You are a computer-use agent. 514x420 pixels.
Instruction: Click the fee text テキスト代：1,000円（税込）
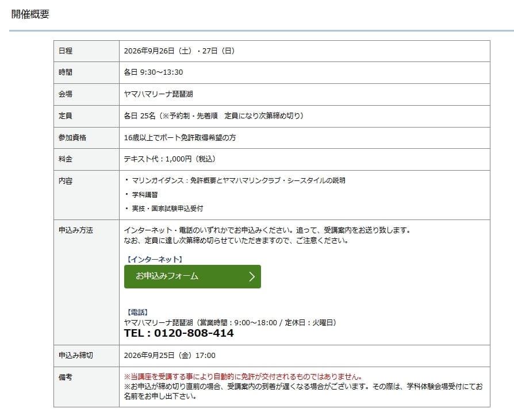tap(170, 159)
